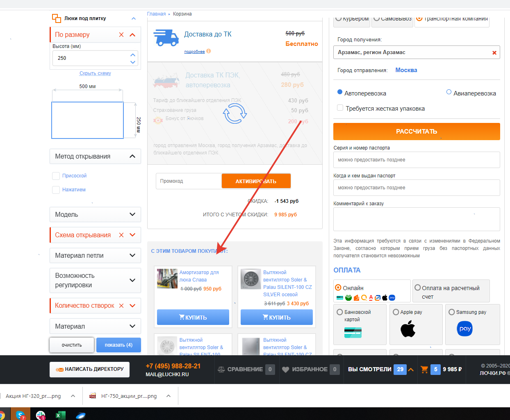This screenshot has height=420, width=510.
Task: Click the АКТИВИРОВАТЬ promo code button
Action: (256, 181)
